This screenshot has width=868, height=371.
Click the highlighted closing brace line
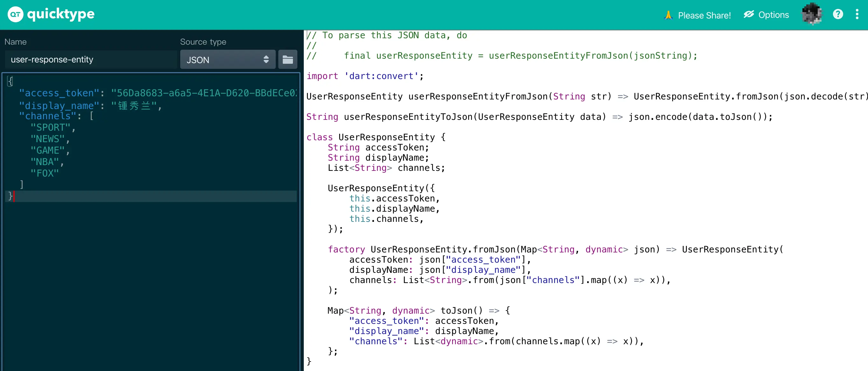pos(152,196)
